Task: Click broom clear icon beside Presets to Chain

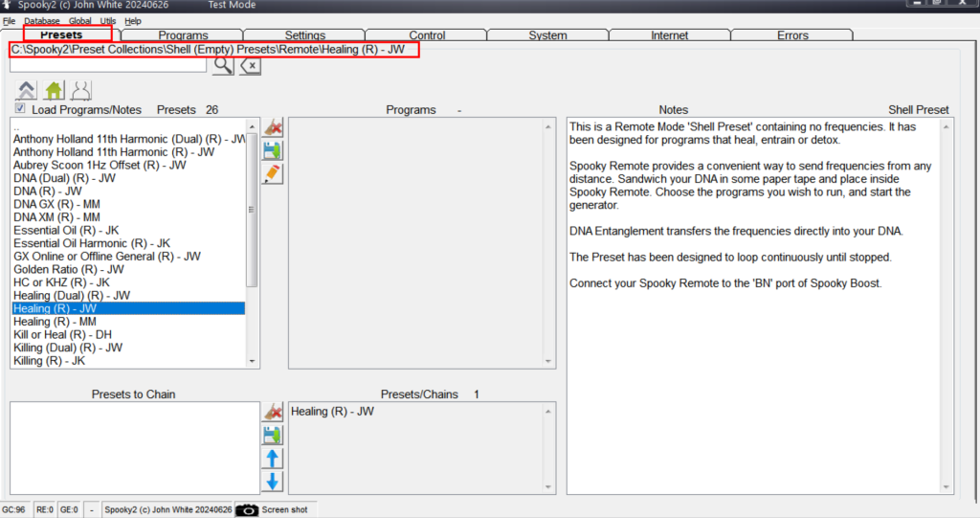Action: click(273, 412)
